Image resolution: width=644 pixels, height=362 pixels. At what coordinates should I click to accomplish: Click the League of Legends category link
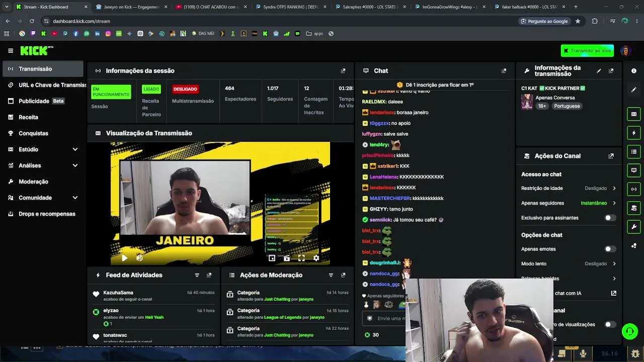(283, 317)
